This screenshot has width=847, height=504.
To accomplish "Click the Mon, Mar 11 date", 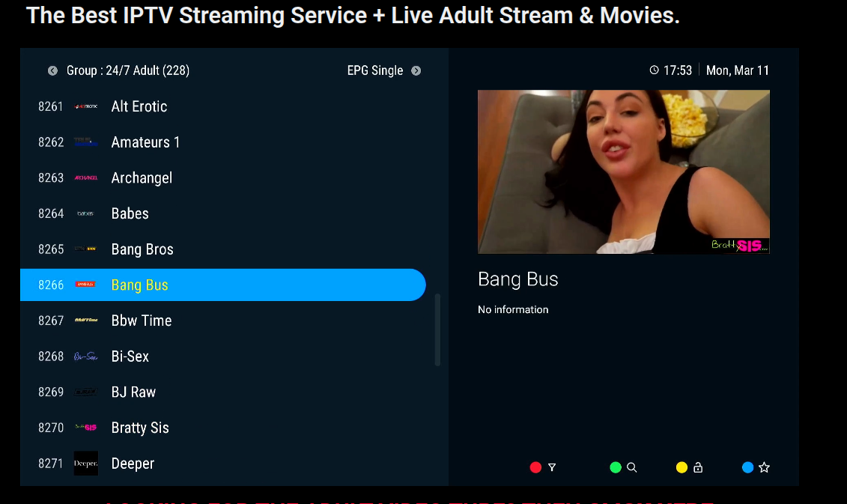I will (738, 70).
